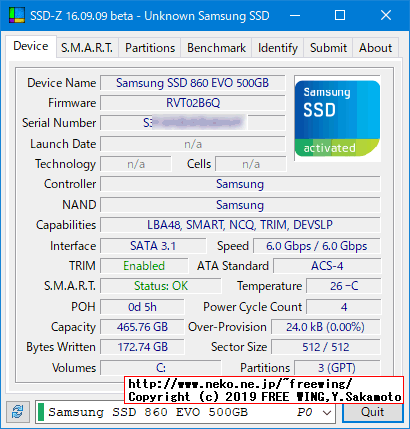410x429 pixels.
Task: Click the POH 0d 5h value
Action: pos(142,307)
